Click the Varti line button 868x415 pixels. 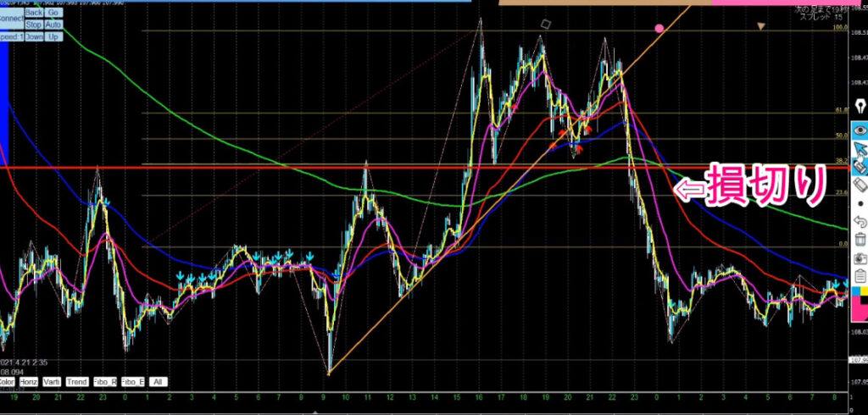51,382
